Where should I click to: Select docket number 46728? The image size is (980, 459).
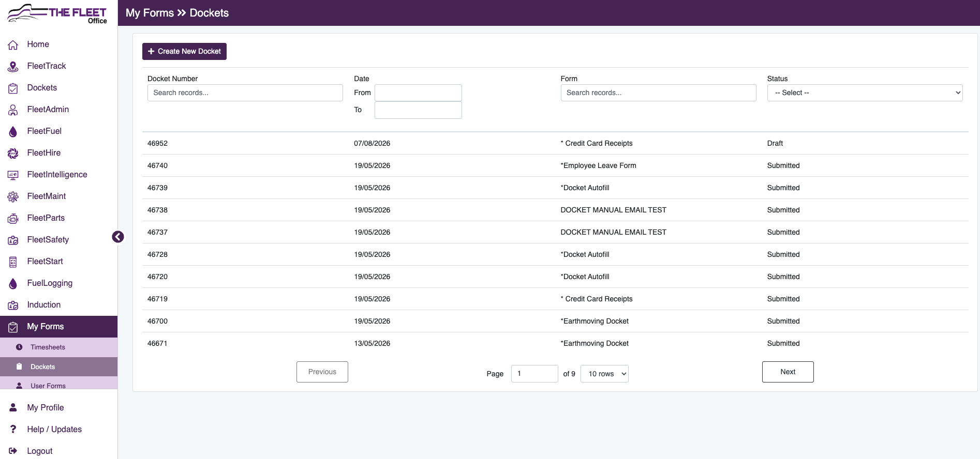click(x=157, y=254)
